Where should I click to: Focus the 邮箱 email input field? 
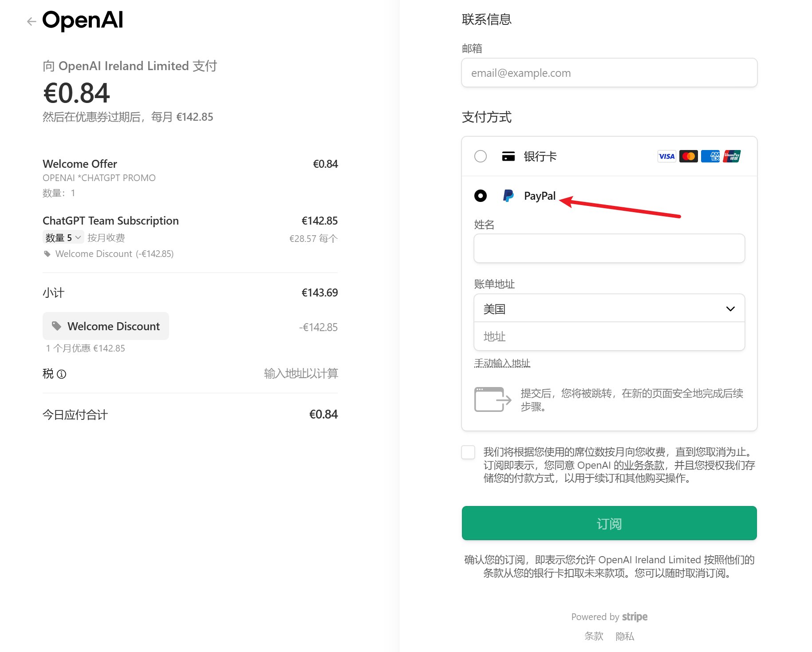tap(609, 73)
